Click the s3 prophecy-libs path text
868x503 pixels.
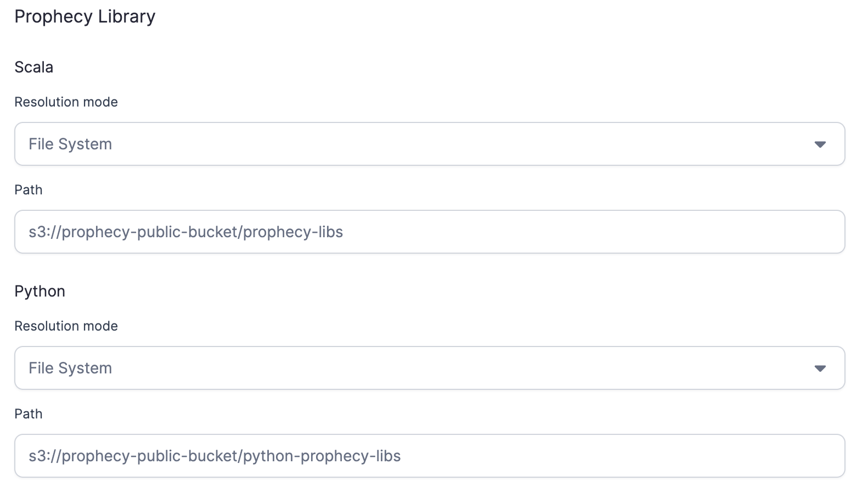click(186, 232)
